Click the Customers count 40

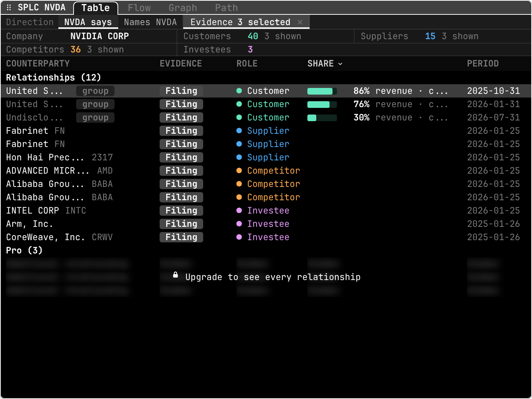253,36
